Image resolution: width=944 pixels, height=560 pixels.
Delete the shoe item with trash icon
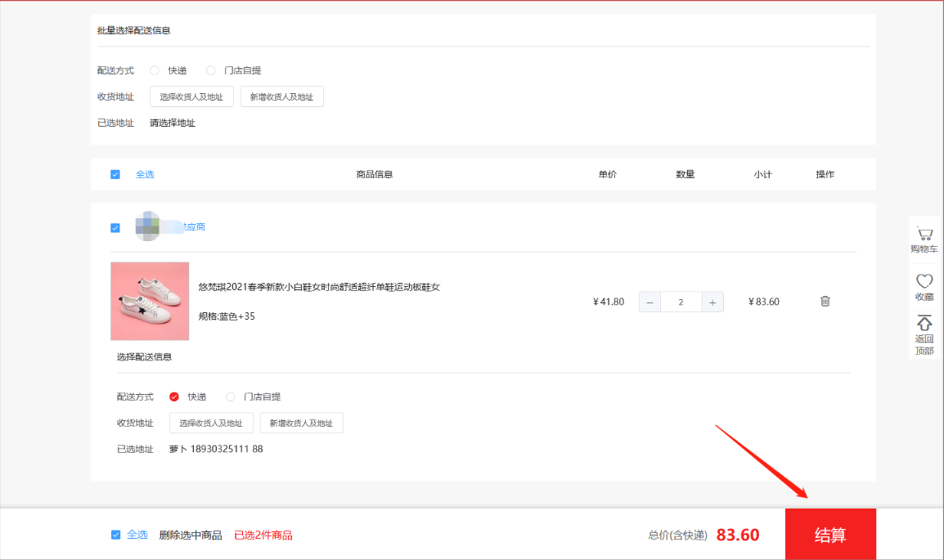[x=825, y=301]
